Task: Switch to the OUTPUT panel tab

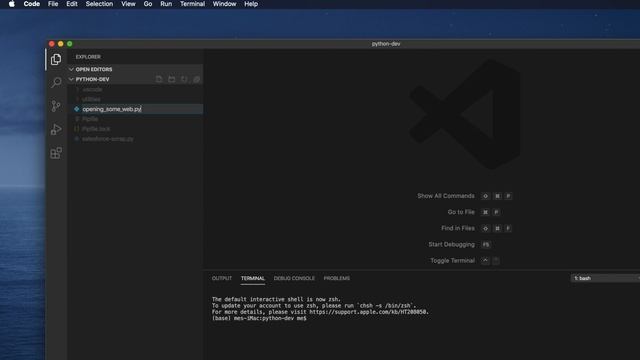Action: (x=222, y=278)
